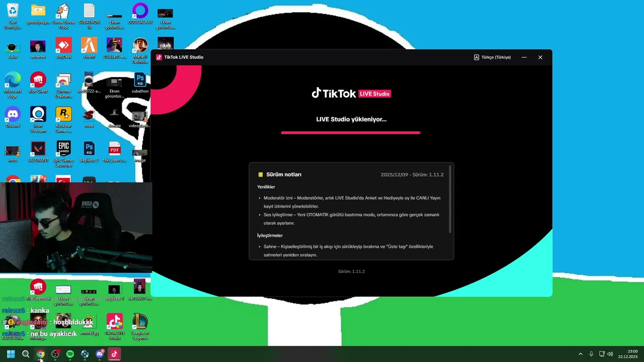Click the 'LIVE Studio yükleniyor...' text

(351, 119)
